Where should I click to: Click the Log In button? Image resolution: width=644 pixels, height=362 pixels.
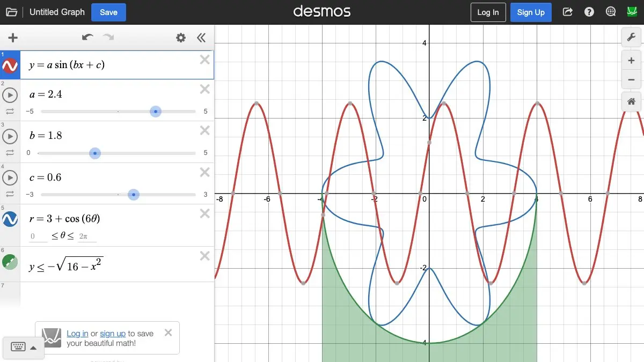tap(488, 12)
